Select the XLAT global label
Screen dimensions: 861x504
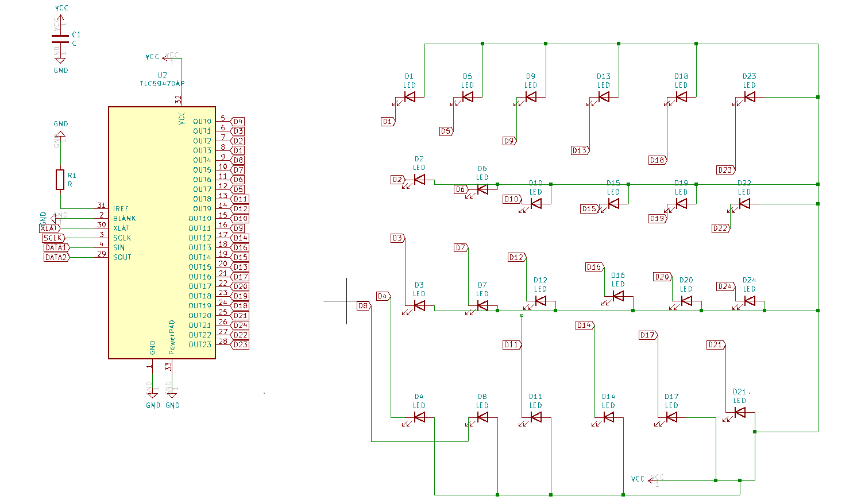point(49,228)
